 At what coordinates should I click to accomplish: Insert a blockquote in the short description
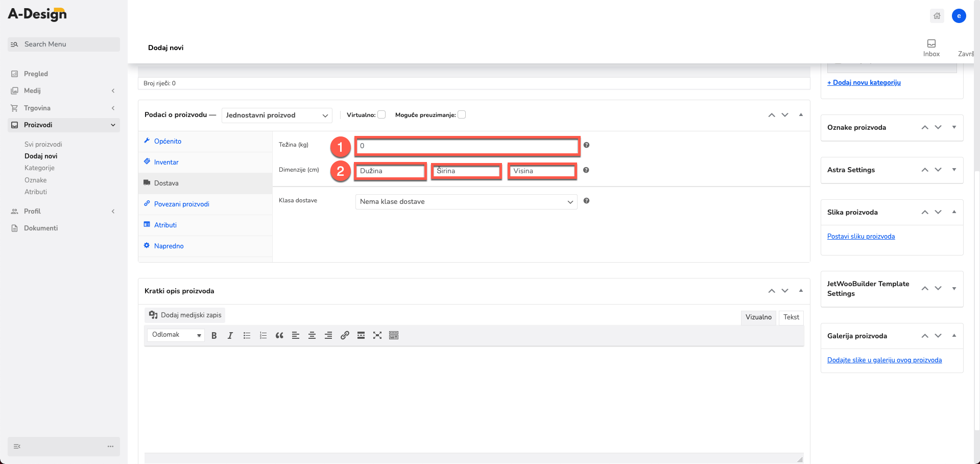[279, 335]
